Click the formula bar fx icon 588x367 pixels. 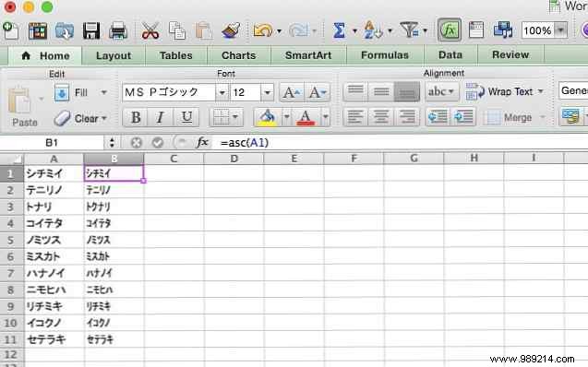coord(202,142)
